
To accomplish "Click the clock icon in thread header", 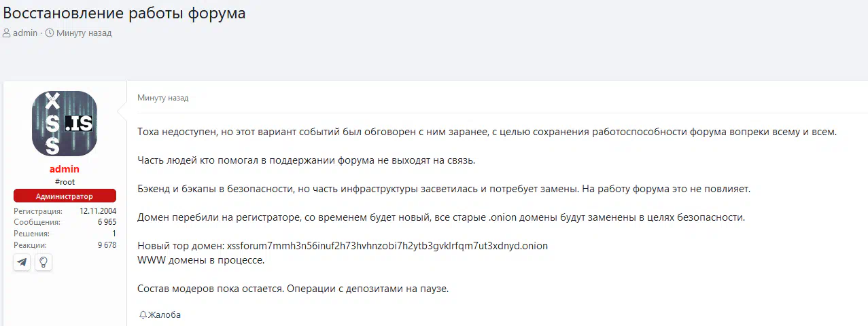I will (50, 33).
